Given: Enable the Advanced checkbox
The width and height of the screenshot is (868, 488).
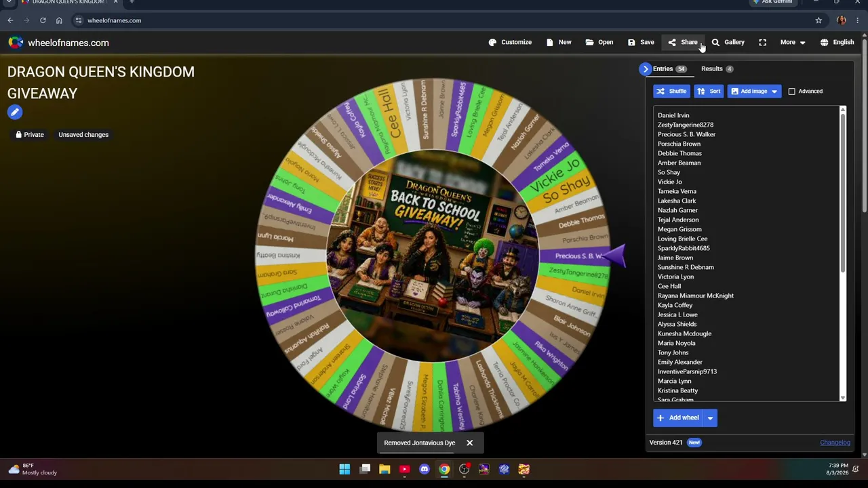Looking at the screenshot, I should pyautogui.click(x=791, y=91).
